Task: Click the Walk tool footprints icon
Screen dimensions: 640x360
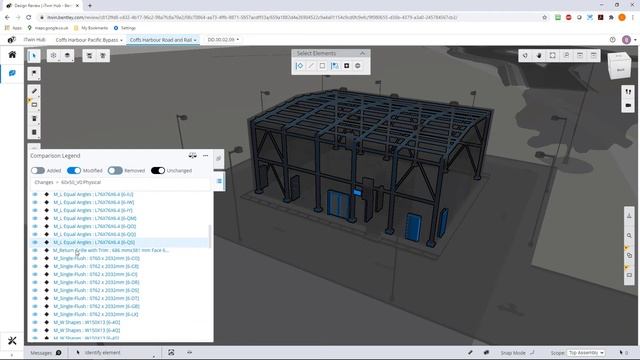Action: (628, 92)
